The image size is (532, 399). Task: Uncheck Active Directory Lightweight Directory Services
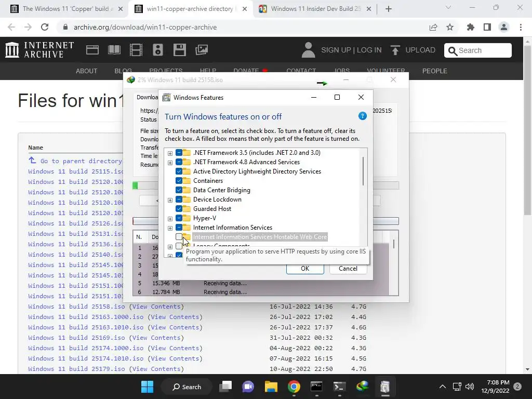[179, 171]
